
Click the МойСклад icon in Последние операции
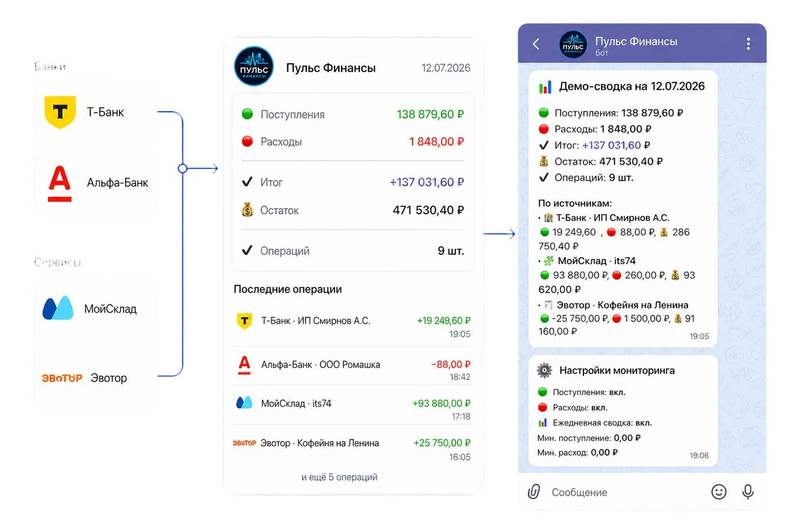click(244, 403)
